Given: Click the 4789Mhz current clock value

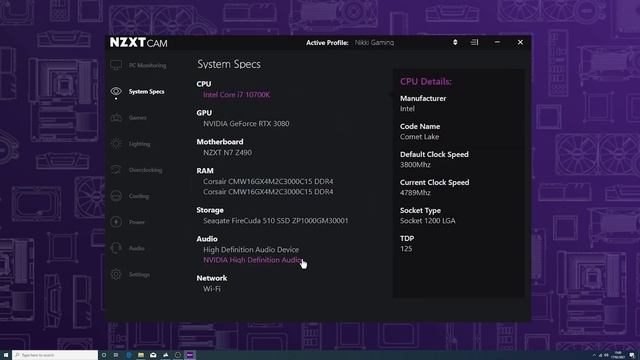Looking at the screenshot, I should pos(415,193).
